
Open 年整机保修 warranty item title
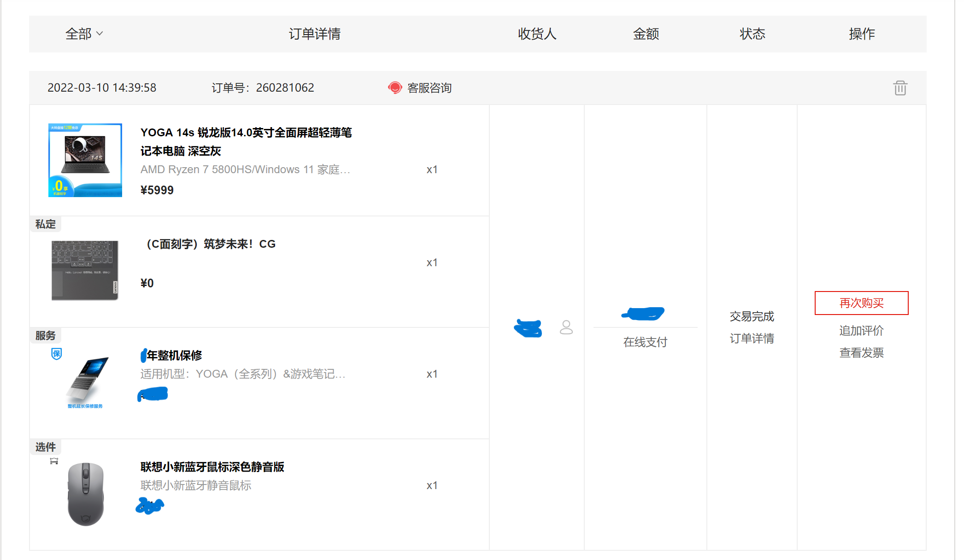tap(171, 355)
